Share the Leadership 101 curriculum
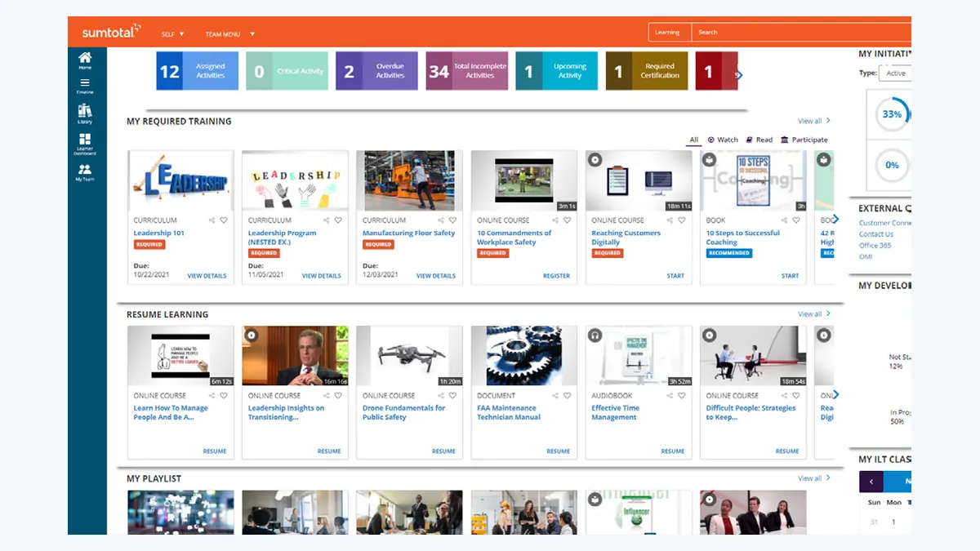The height and width of the screenshot is (551, 980). click(x=212, y=220)
